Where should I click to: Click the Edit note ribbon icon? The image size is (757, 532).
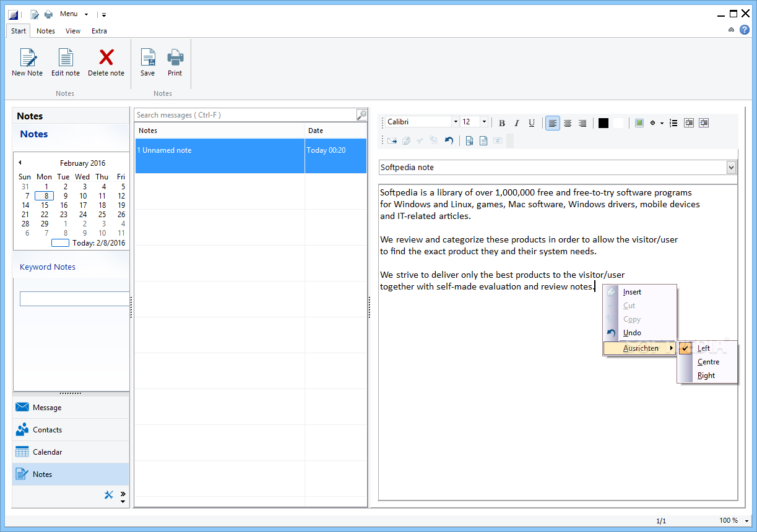[66, 58]
